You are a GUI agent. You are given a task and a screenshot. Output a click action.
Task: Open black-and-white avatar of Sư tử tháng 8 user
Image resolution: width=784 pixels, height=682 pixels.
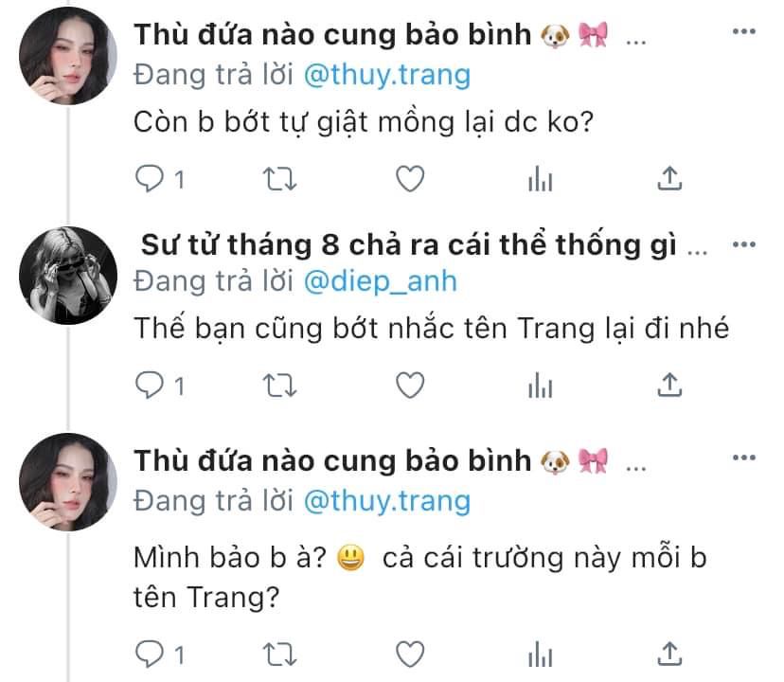[x=68, y=276]
